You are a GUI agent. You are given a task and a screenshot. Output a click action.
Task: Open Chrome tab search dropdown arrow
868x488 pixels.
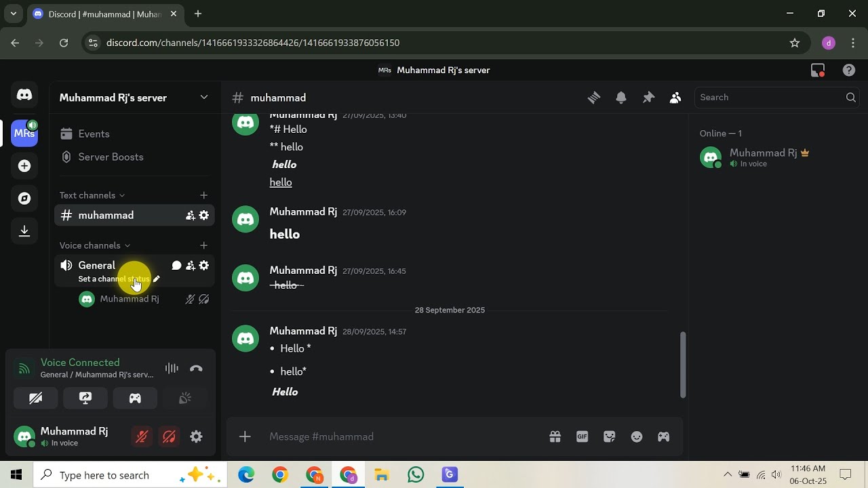point(13,14)
